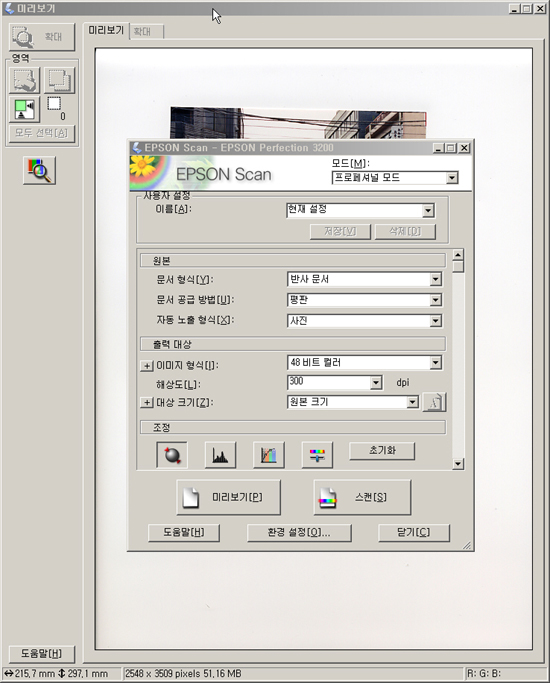Open the 모드 dropdown showing 프로페셔널 모드
This screenshot has height=683, width=550.
point(395,178)
